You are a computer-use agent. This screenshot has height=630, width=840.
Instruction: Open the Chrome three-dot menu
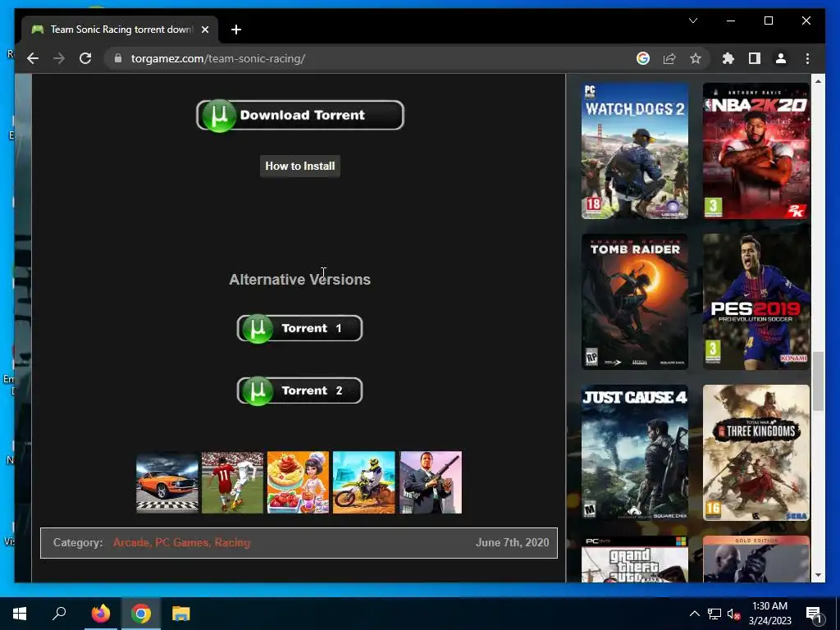coord(807,58)
